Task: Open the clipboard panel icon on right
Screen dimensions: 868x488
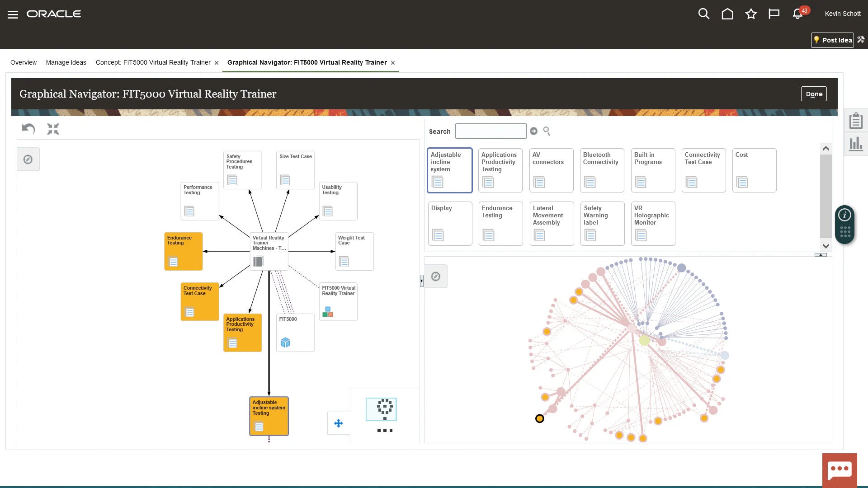Action: coord(856,121)
